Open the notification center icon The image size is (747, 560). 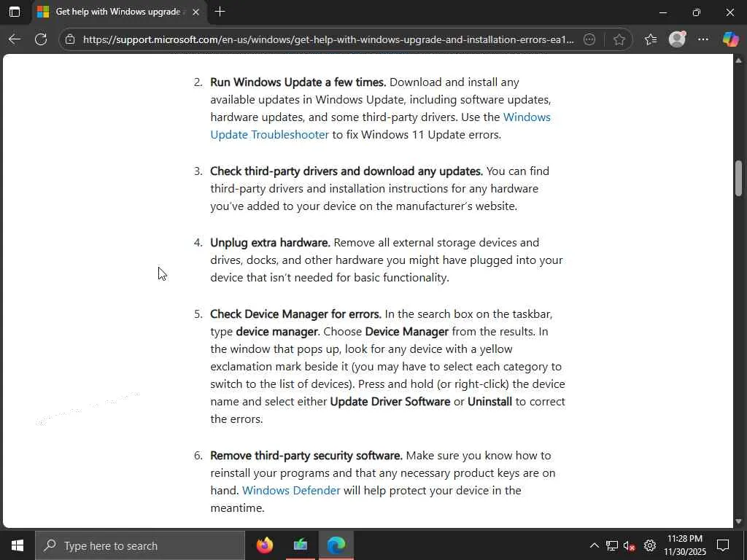tap(723, 545)
